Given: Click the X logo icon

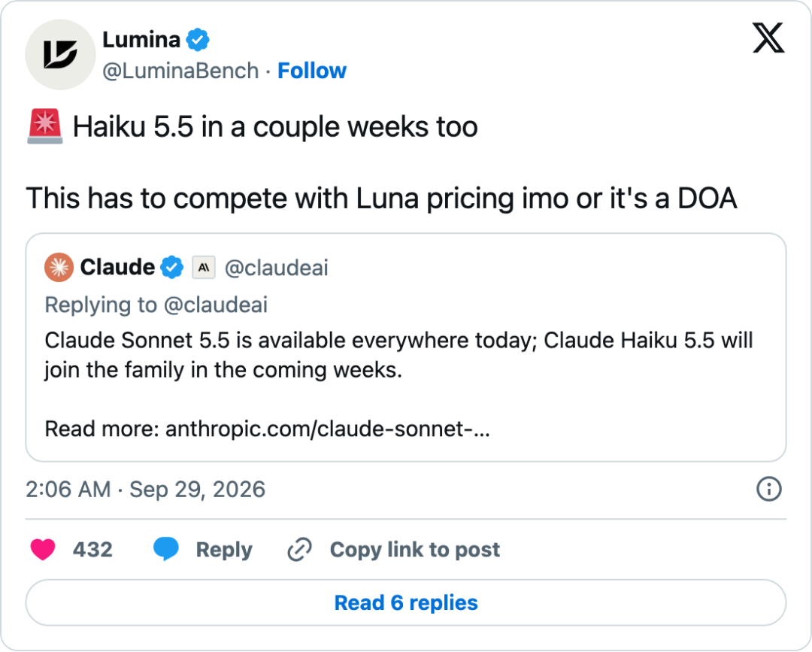Looking at the screenshot, I should tap(768, 38).
